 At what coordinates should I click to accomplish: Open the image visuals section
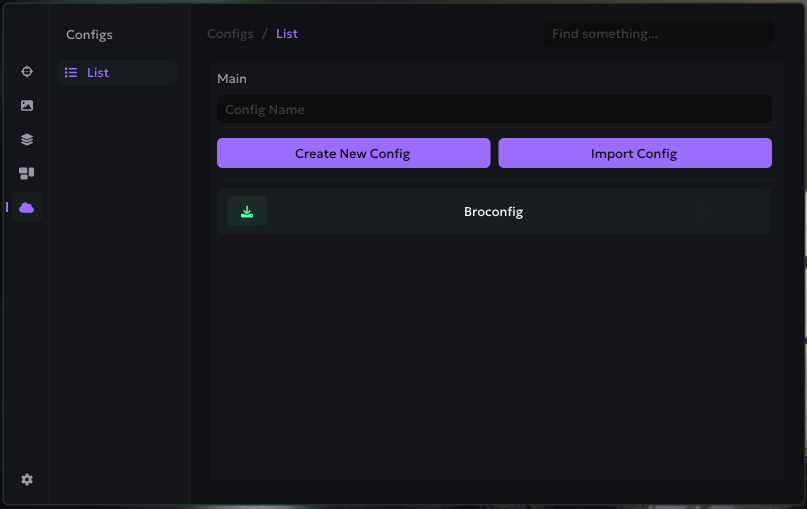[x=27, y=106]
